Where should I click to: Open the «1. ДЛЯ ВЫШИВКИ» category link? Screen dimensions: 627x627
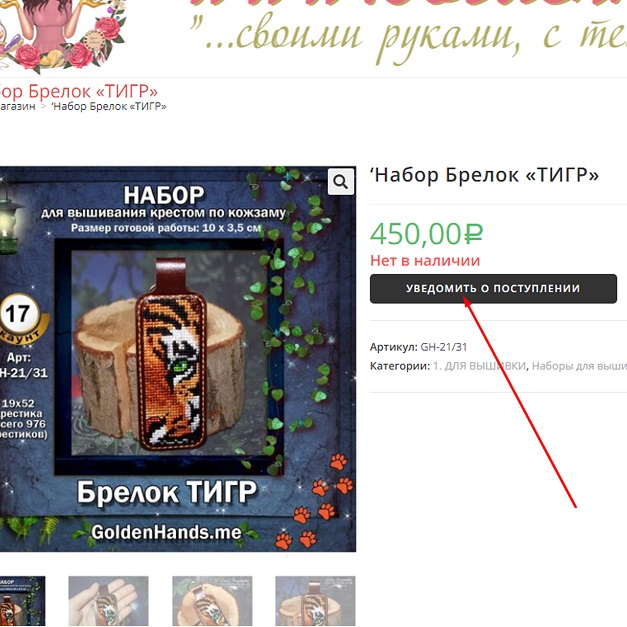pos(479,366)
